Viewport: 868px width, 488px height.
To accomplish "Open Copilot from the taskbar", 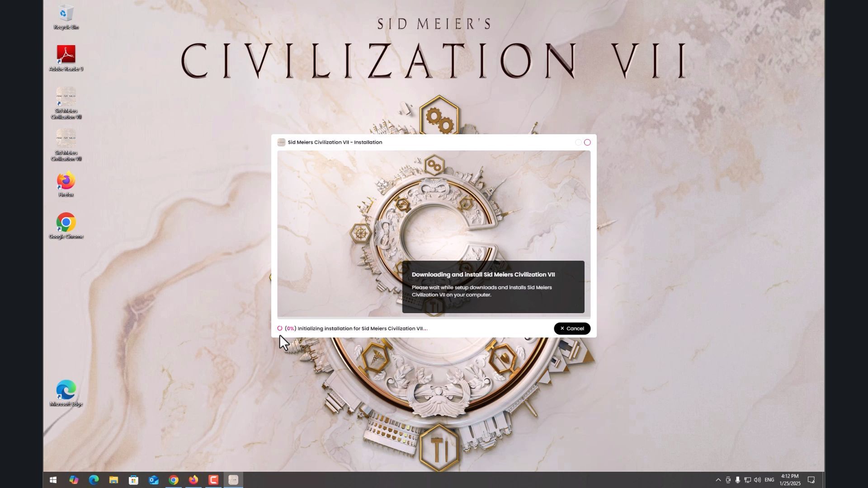I will click(74, 480).
